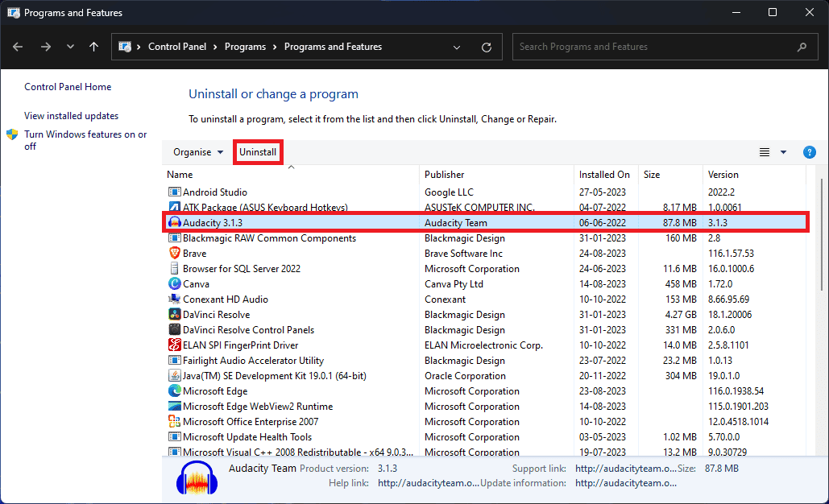829x504 pixels.
Task: Open Control Panel breadcrumb
Action: click(x=177, y=47)
